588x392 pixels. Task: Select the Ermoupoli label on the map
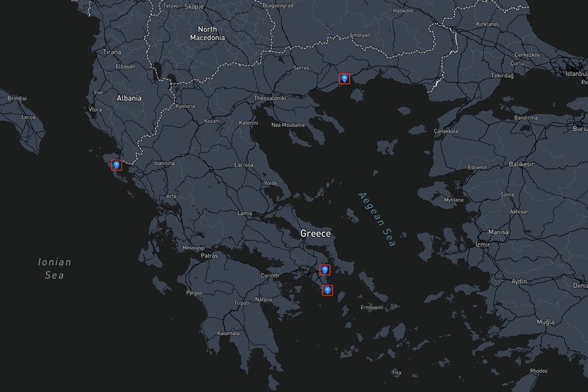372,307
